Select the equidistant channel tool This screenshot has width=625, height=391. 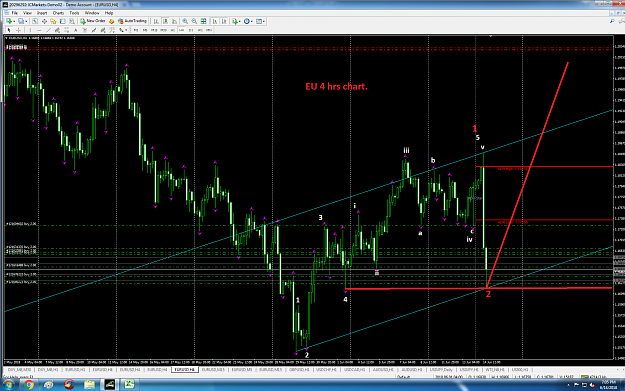coord(57,30)
